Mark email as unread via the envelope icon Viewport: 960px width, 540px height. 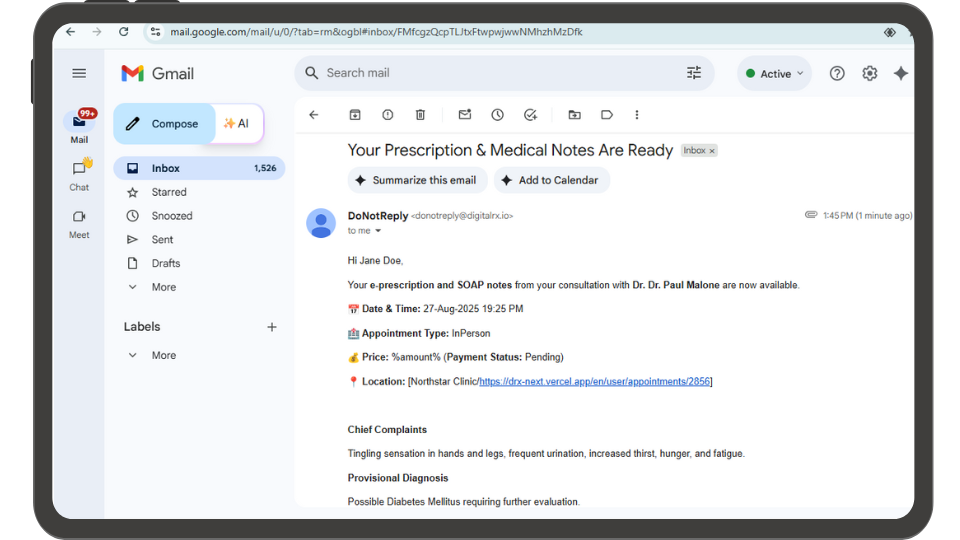click(x=465, y=115)
